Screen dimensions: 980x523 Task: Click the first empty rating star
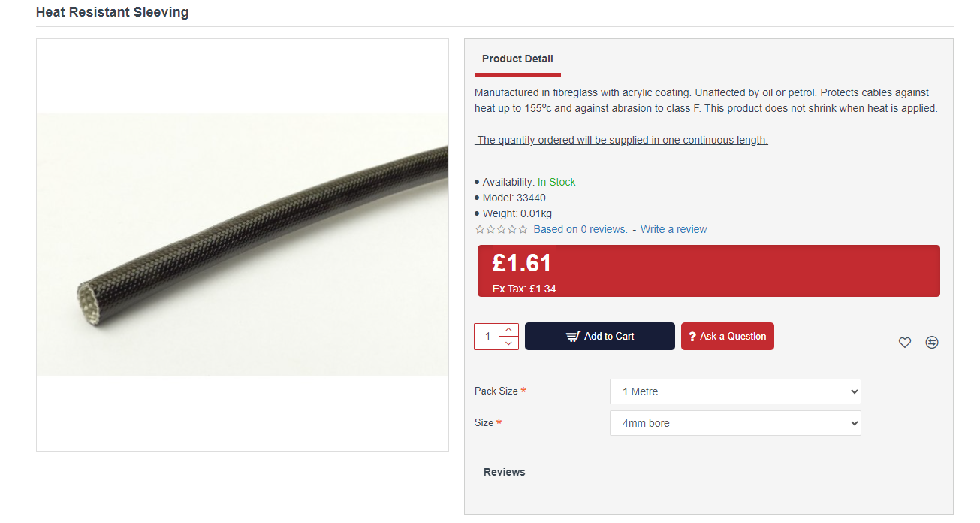click(x=480, y=229)
